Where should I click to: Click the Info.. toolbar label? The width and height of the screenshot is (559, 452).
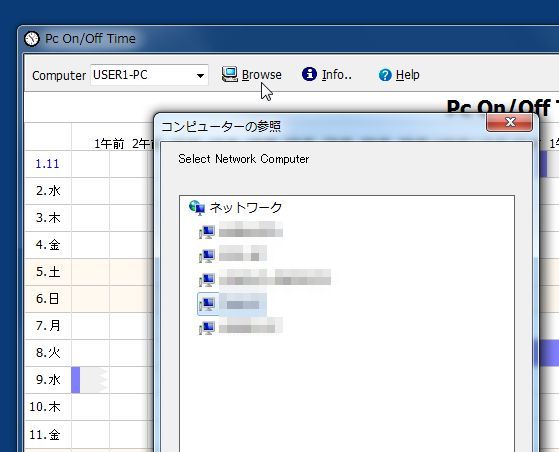click(x=337, y=75)
